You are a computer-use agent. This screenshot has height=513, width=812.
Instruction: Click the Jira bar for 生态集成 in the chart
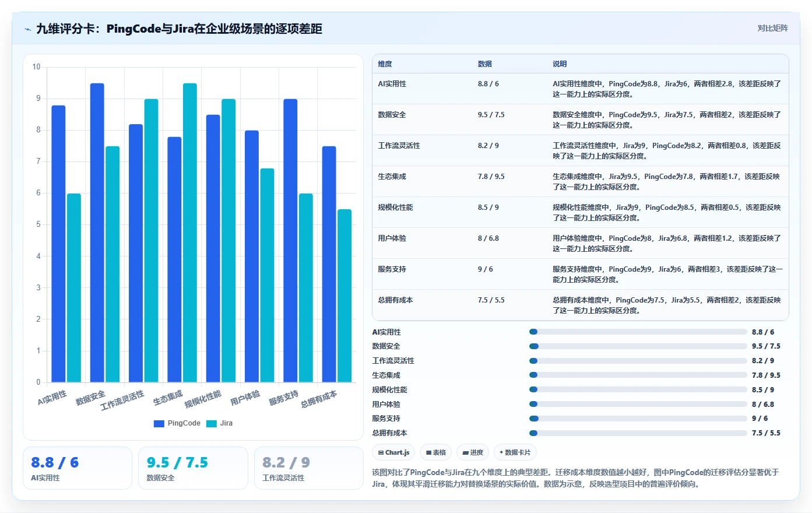tap(190, 233)
